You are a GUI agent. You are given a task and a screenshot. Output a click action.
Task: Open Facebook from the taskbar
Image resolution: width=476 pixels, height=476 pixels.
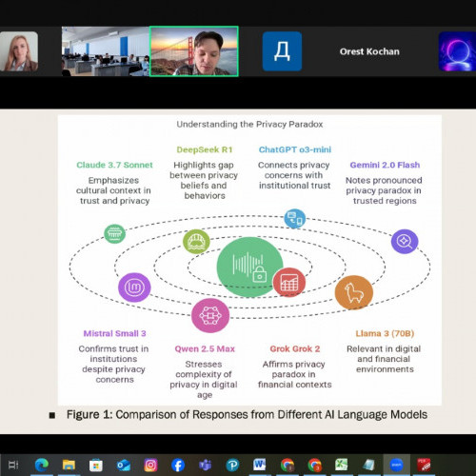coord(178,466)
